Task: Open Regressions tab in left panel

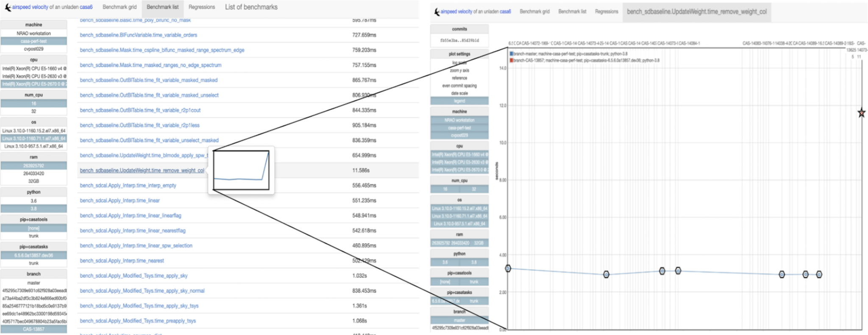Action: coord(201,7)
